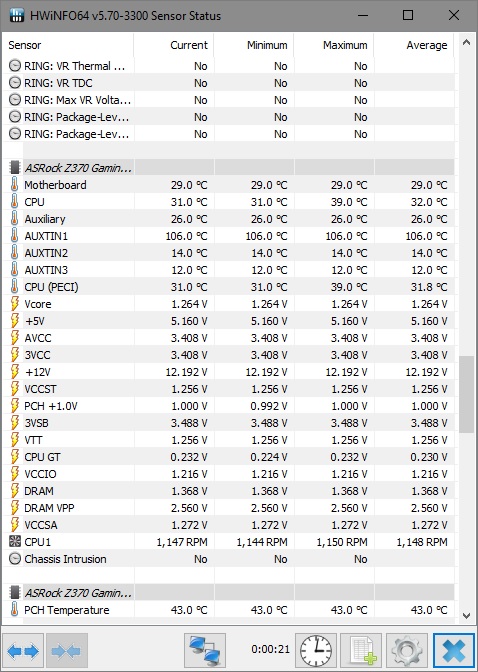Screen dimensions: 478x672
Task: Click the clock reset timer button
Action: (x=316, y=651)
